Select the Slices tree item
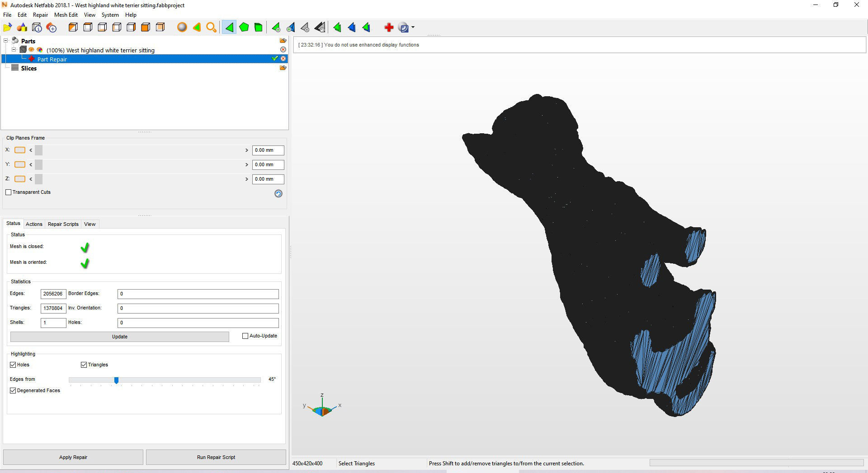 pyautogui.click(x=29, y=68)
